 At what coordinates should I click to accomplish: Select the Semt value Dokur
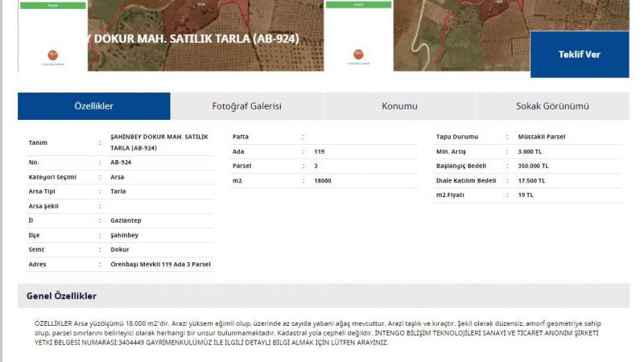pyautogui.click(x=119, y=249)
